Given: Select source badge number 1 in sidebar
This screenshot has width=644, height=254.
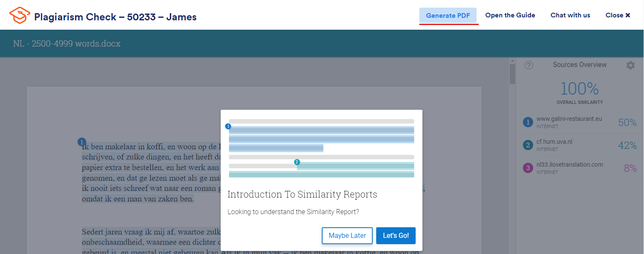Looking at the screenshot, I should click(x=528, y=123).
